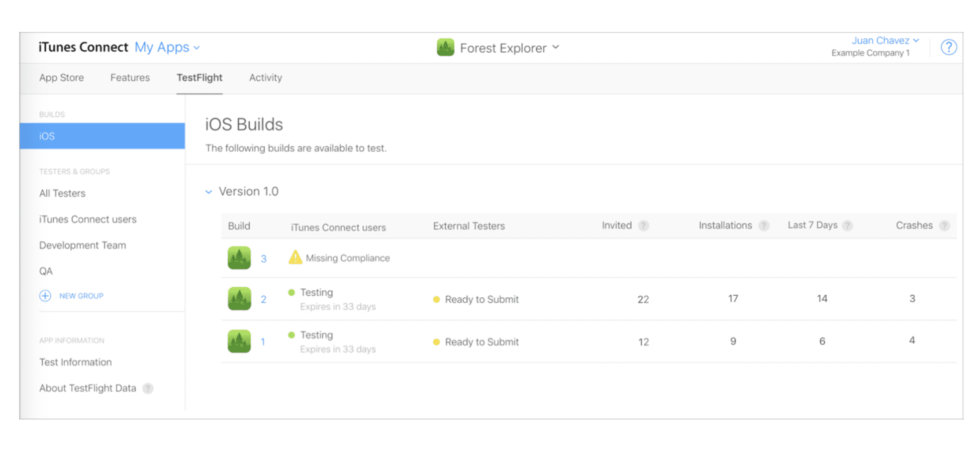Screen dimensions: 980x459
Task: Click Testing status text for build 2
Action: point(316,292)
